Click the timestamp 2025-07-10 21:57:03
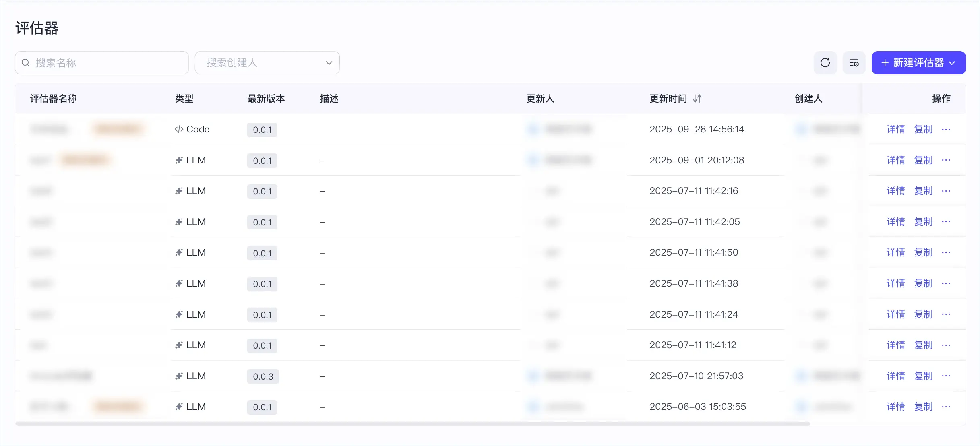This screenshot has height=446, width=980. click(x=697, y=376)
